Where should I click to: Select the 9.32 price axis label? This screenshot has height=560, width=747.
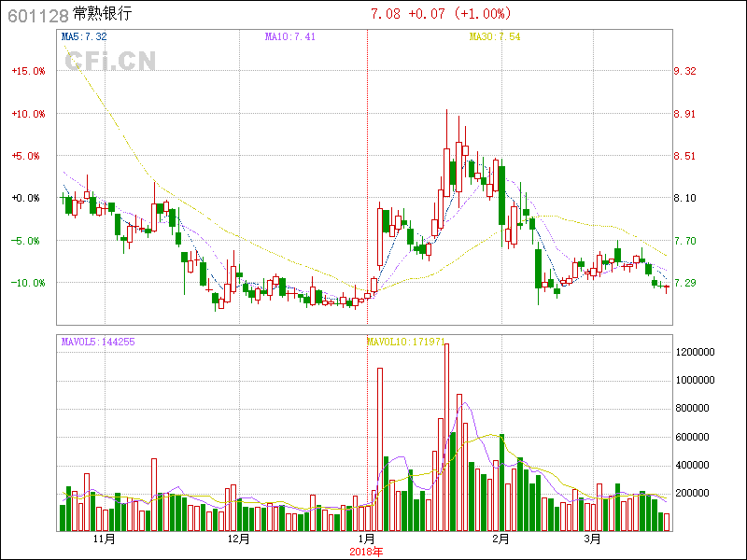pos(684,71)
